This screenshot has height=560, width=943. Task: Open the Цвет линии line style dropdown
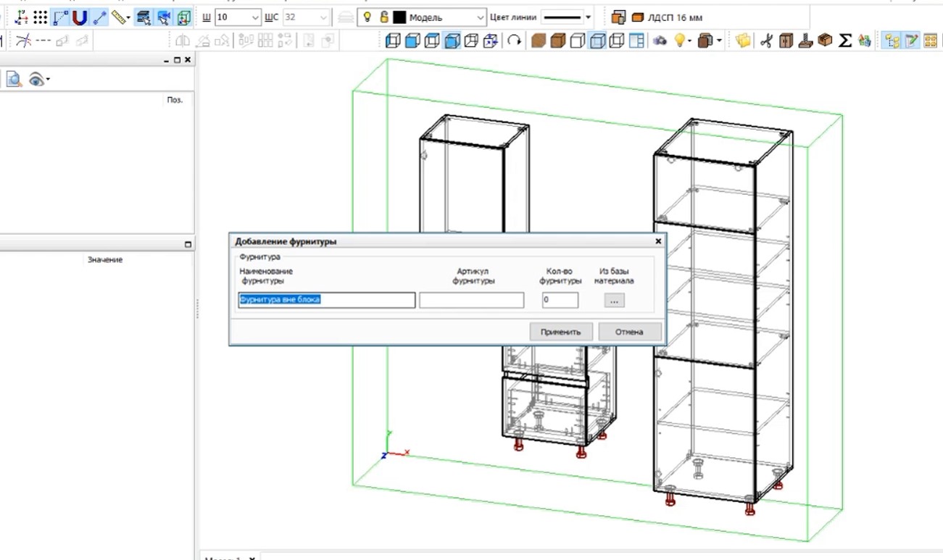588,17
